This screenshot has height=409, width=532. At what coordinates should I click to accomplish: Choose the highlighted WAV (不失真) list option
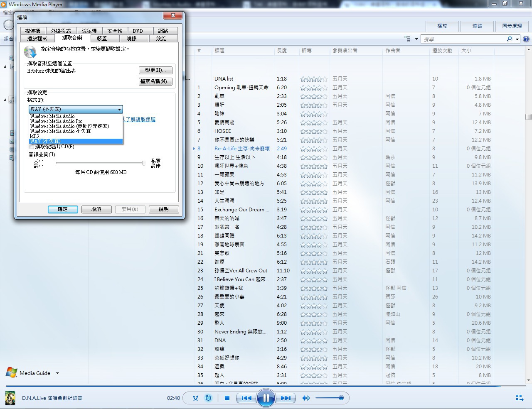click(x=76, y=141)
